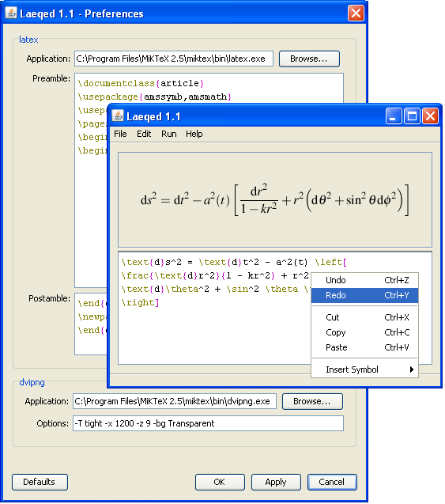Click the Apply button

[x=276, y=482]
